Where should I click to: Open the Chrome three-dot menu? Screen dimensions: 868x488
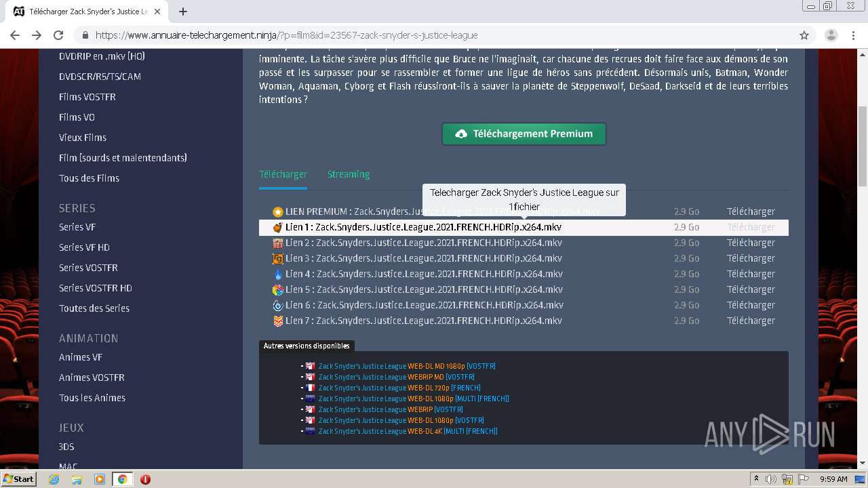click(853, 35)
